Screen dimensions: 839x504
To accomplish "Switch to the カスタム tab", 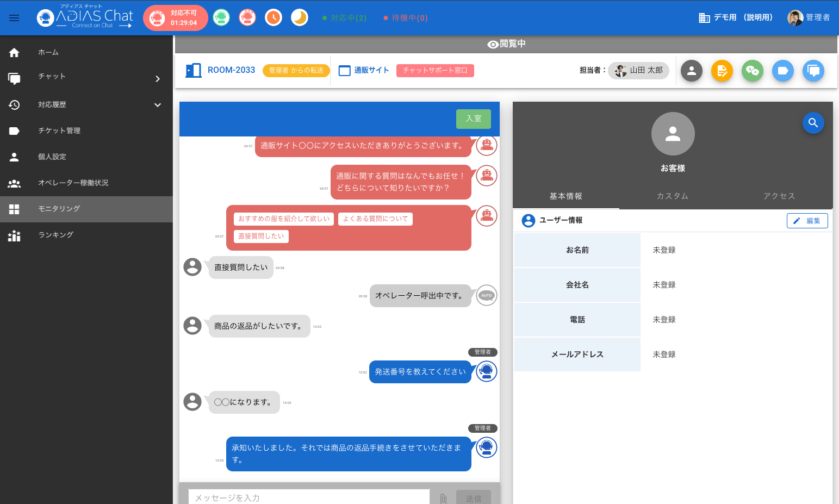I will coord(672,196).
